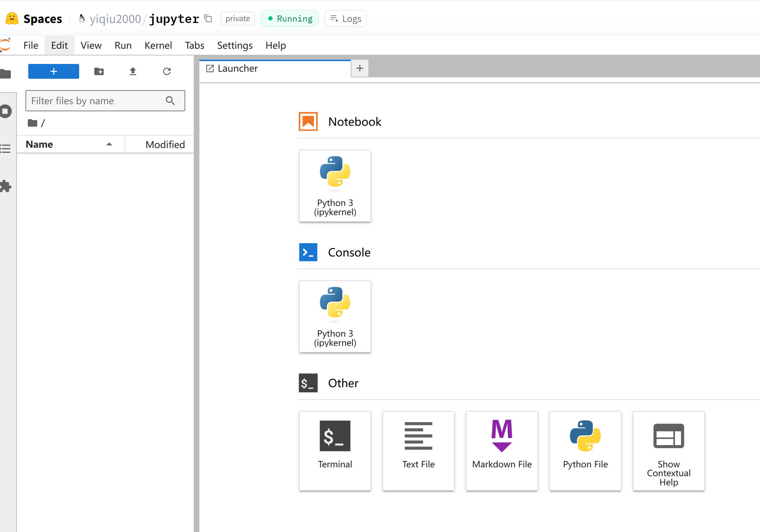Click the yiqiu2000 user avatar icon
The image size is (760, 532).
point(82,18)
